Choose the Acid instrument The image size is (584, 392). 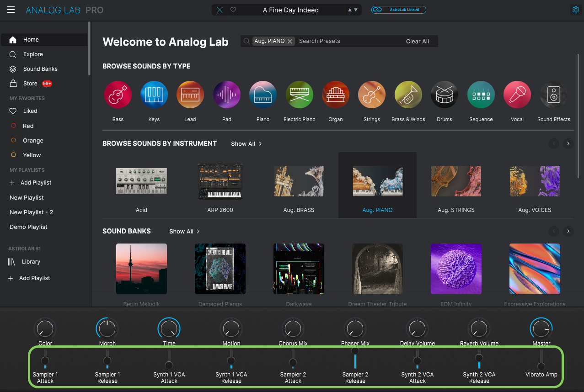coord(142,185)
